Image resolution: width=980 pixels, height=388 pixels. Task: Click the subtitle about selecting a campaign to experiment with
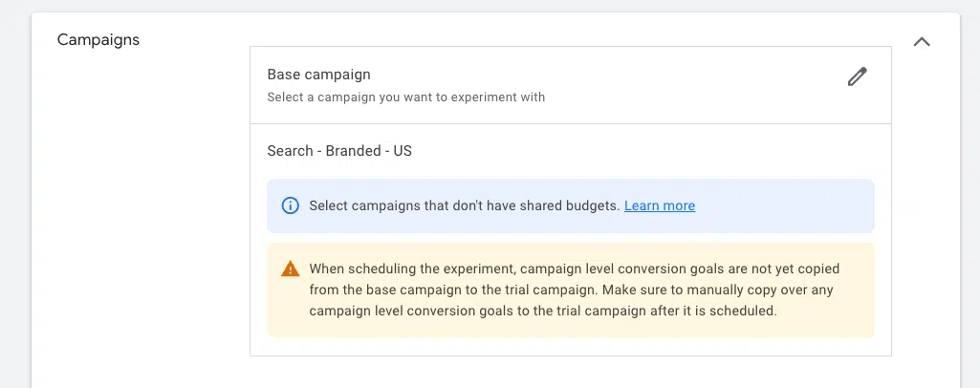(x=406, y=97)
